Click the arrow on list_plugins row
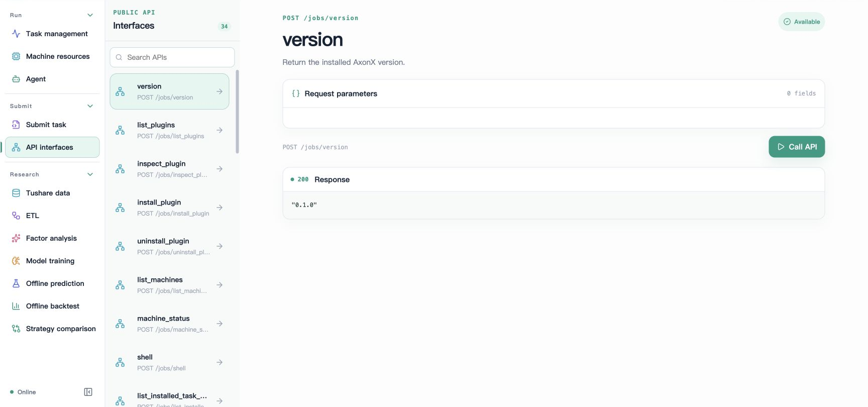 (x=220, y=130)
